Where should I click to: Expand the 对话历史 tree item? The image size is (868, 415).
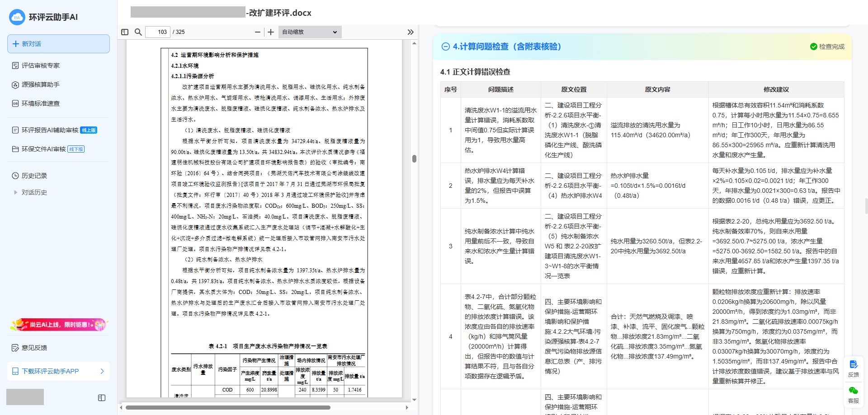tap(16, 192)
